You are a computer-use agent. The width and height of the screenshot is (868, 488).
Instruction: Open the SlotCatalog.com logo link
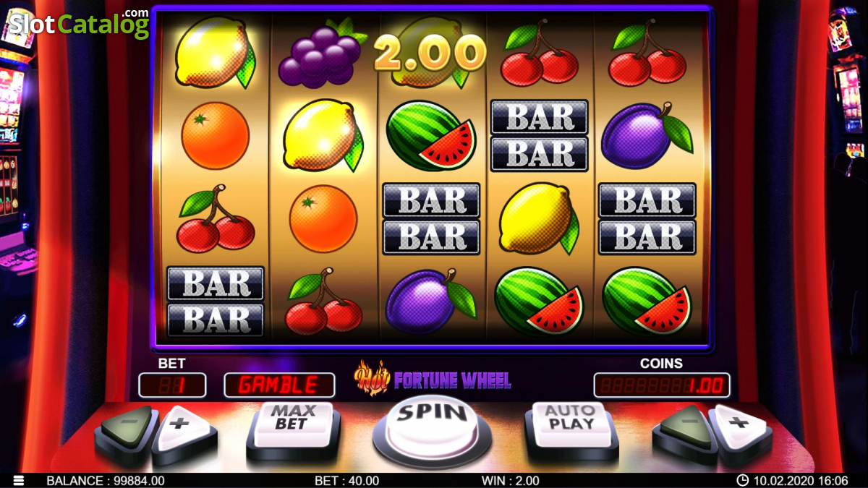[78, 24]
